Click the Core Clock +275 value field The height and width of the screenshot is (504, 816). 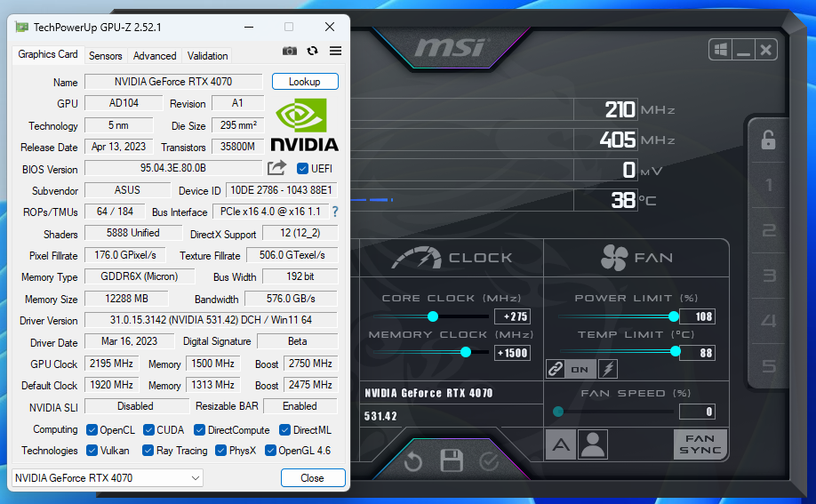pos(512,316)
